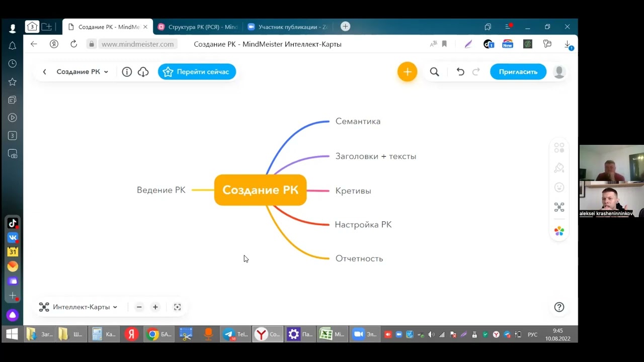This screenshot has height=362, width=644.
Task: Open the help question mark icon
Action: pyautogui.click(x=559, y=307)
